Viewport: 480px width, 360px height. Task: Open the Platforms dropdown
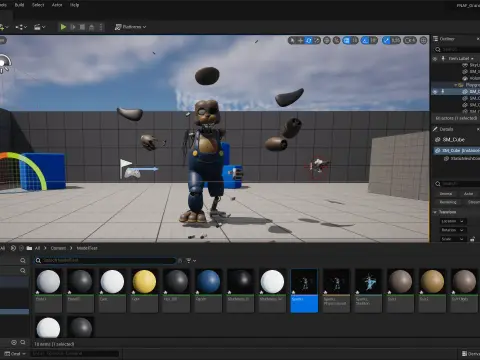[130, 27]
